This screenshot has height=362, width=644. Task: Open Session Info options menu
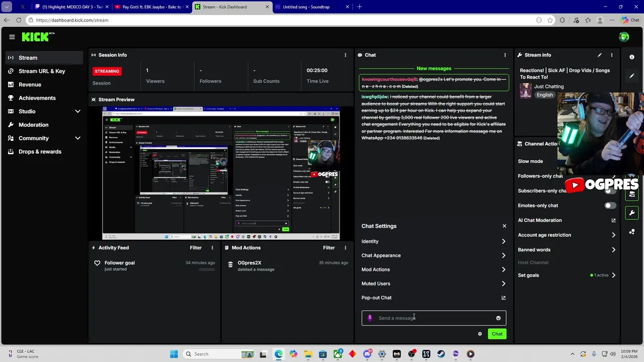[345, 55]
